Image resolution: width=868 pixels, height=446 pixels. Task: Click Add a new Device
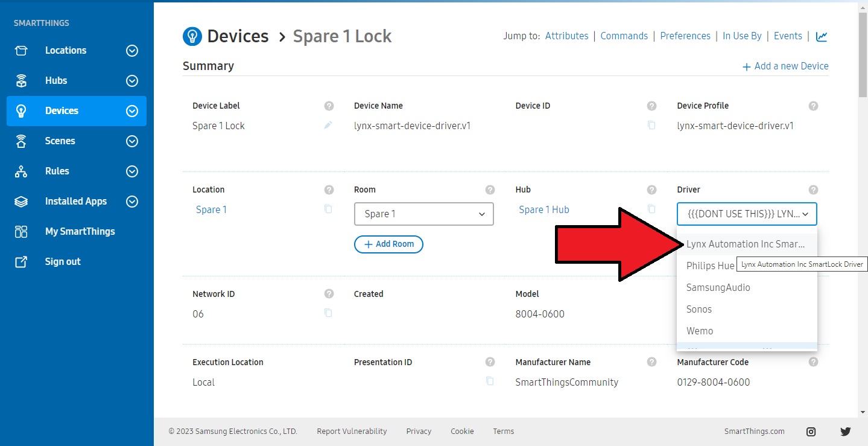(785, 66)
